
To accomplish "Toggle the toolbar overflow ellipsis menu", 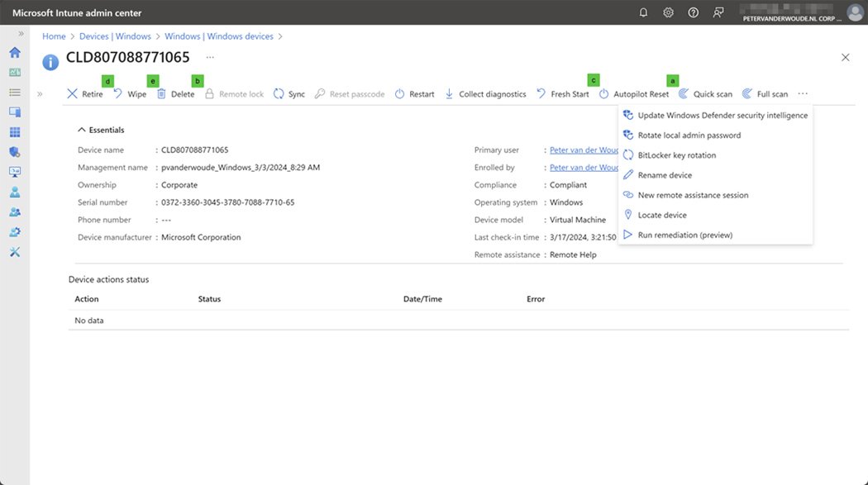I will 803,94.
